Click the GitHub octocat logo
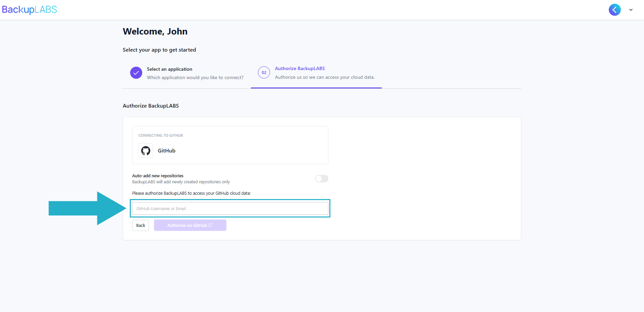Image resolution: width=644 pixels, height=312 pixels. pyautogui.click(x=146, y=151)
